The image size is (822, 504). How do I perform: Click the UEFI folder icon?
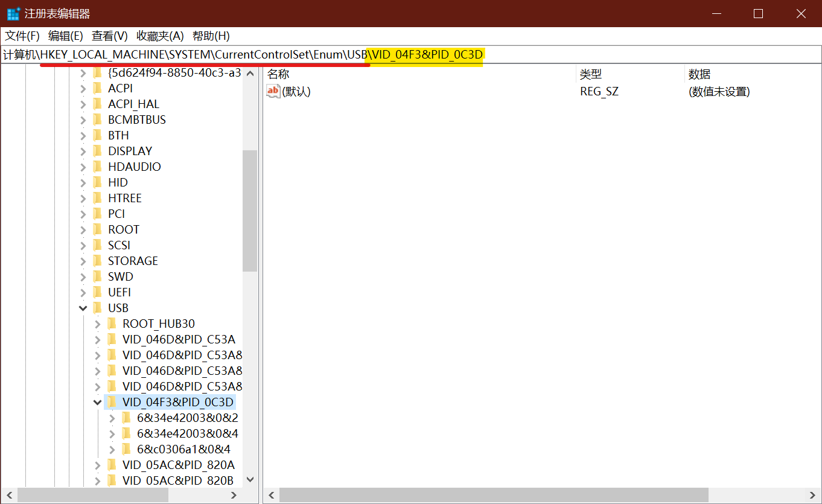pos(98,292)
